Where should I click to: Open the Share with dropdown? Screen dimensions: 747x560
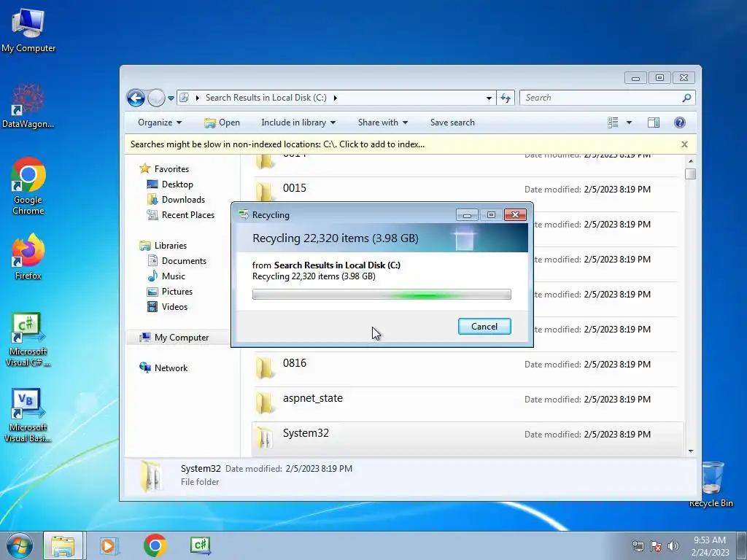click(x=382, y=122)
